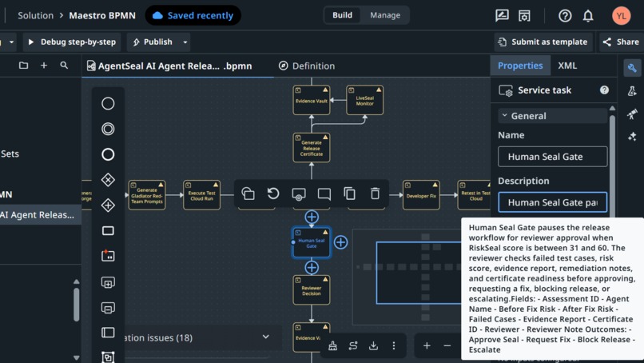Open the canvas toolbar more options menu

393,345
